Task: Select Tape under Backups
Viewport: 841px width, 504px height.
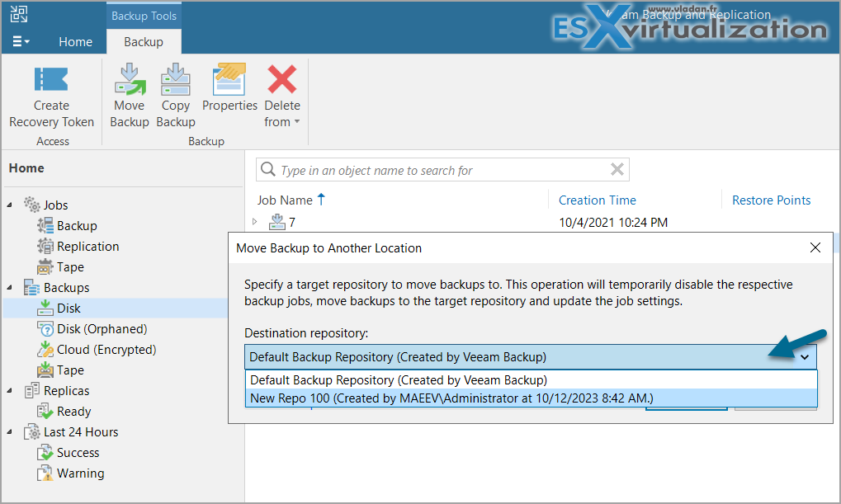Action: click(70, 370)
